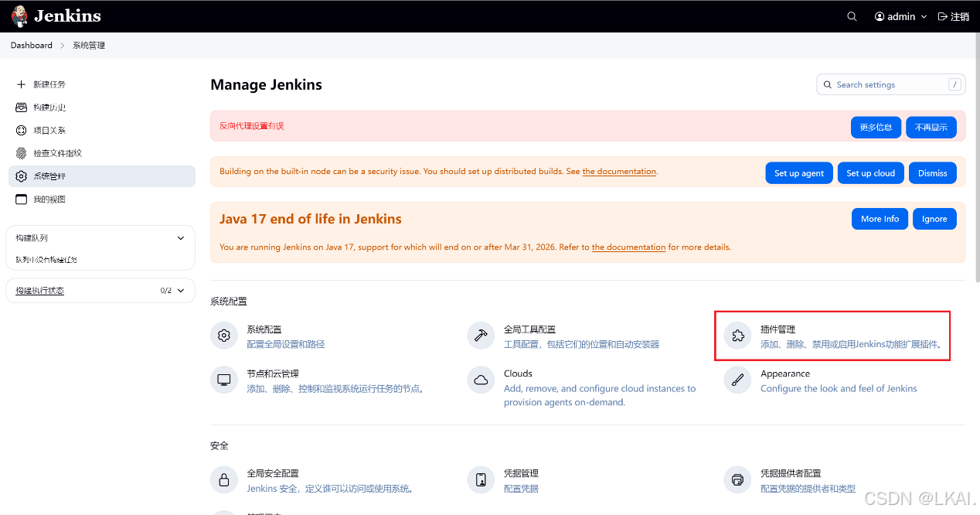980x515 pixels.
Task: Select 系统管理 in sidebar
Action: pyautogui.click(x=102, y=176)
